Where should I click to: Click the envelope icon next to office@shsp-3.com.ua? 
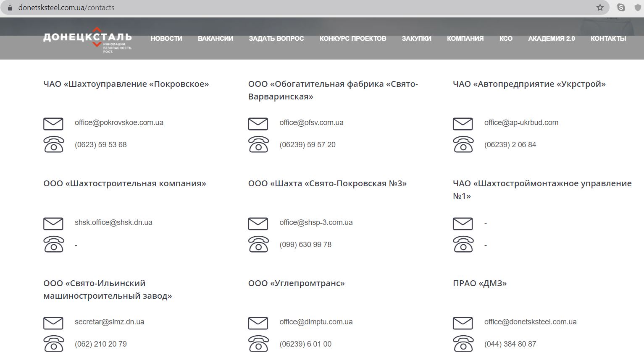tap(258, 224)
